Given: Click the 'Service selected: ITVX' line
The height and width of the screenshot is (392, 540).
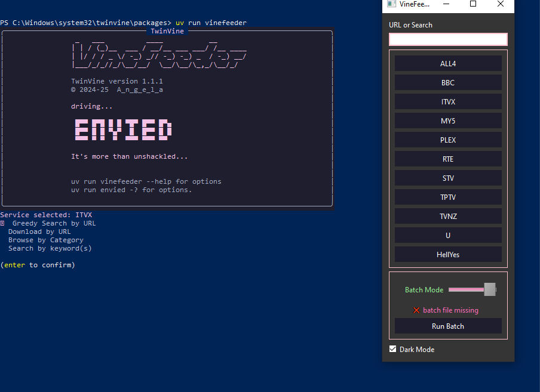Looking at the screenshot, I should (46, 215).
